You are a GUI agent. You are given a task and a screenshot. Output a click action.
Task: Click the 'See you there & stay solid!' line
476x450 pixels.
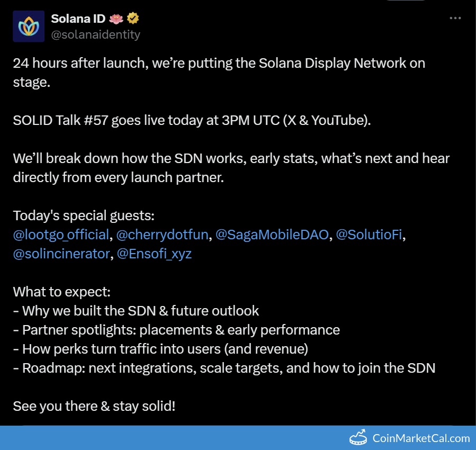tap(94, 406)
